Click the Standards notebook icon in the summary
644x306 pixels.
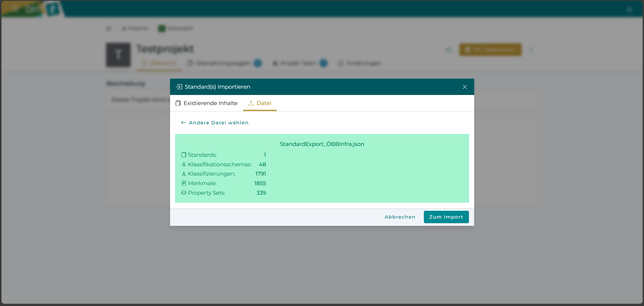(184, 155)
